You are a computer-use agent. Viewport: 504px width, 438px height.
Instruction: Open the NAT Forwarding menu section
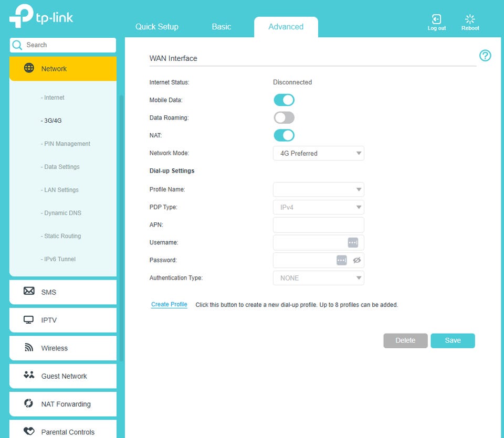(x=63, y=403)
